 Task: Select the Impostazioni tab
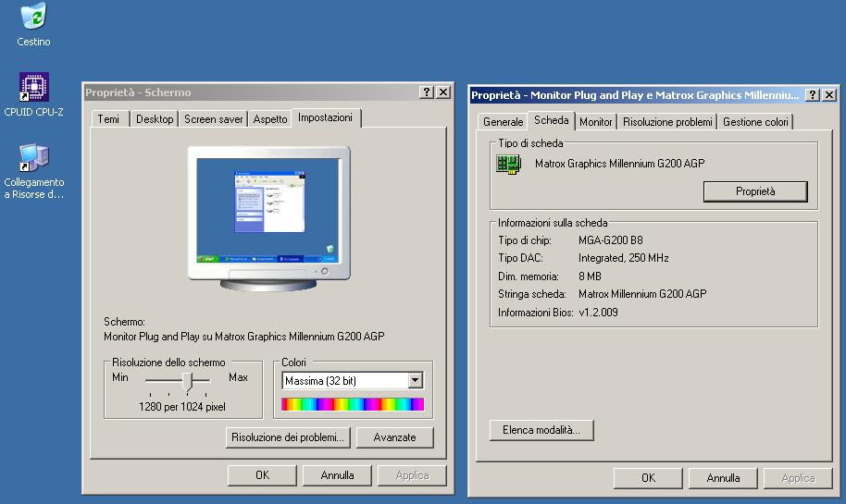click(x=325, y=117)
